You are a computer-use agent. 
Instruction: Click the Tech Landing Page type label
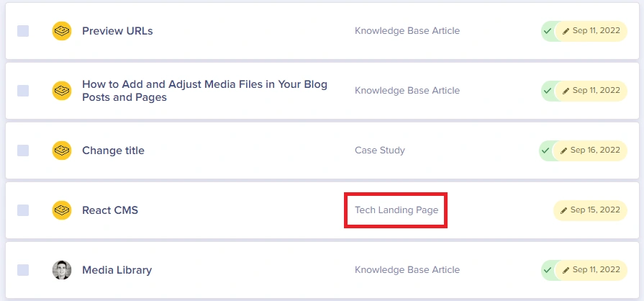[x=396, y=210]
